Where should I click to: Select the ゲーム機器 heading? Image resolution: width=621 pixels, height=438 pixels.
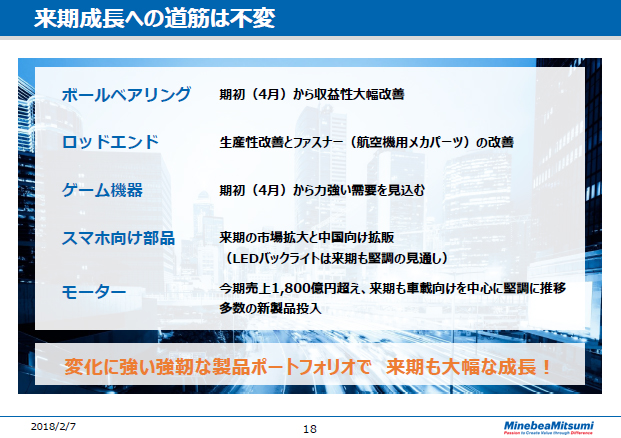click(102, 190)
